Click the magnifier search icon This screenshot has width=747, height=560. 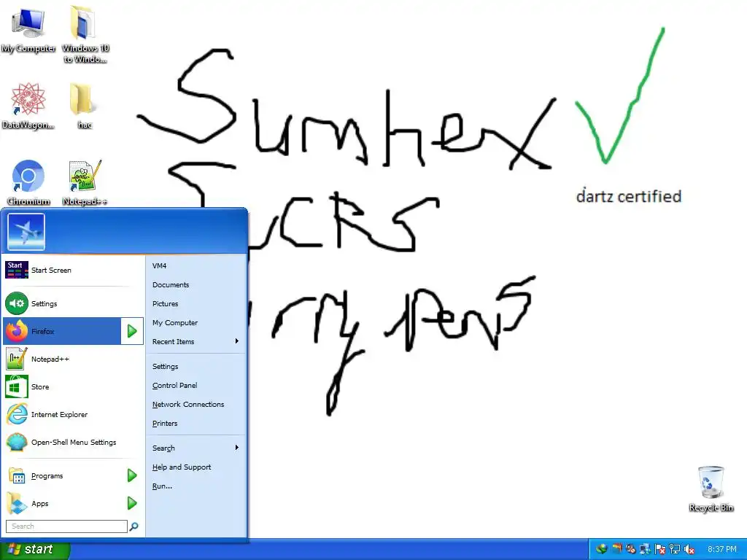click(134, 526)
